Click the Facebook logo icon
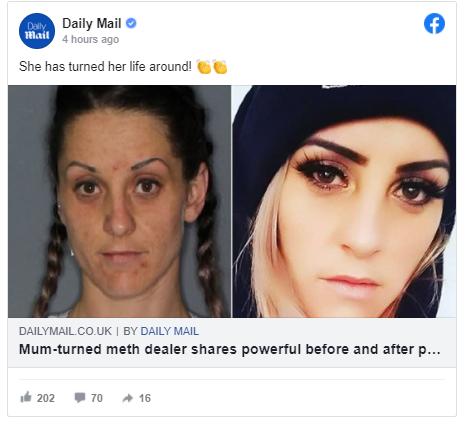Viewport: 473px width, 426px height. (x=434, y=24)
